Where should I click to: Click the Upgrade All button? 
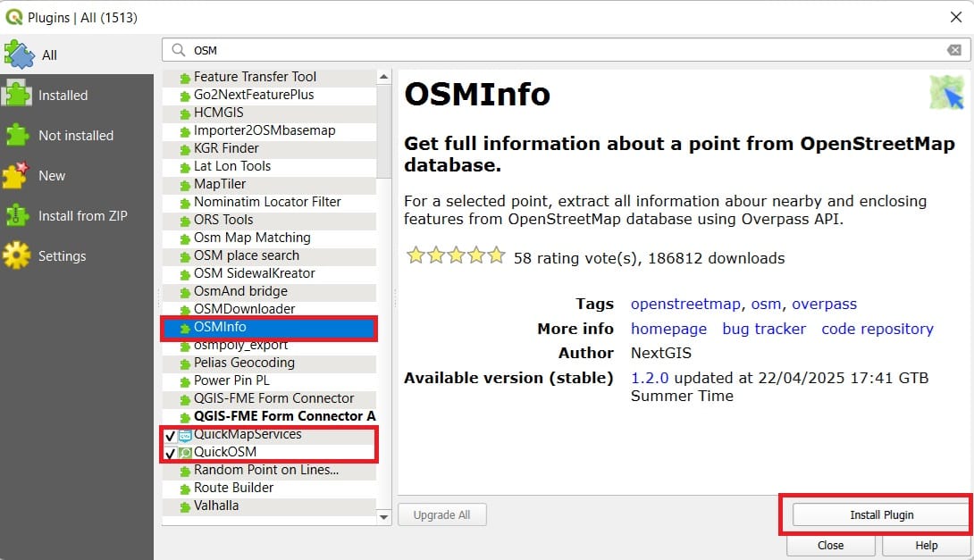click(441, 514)
